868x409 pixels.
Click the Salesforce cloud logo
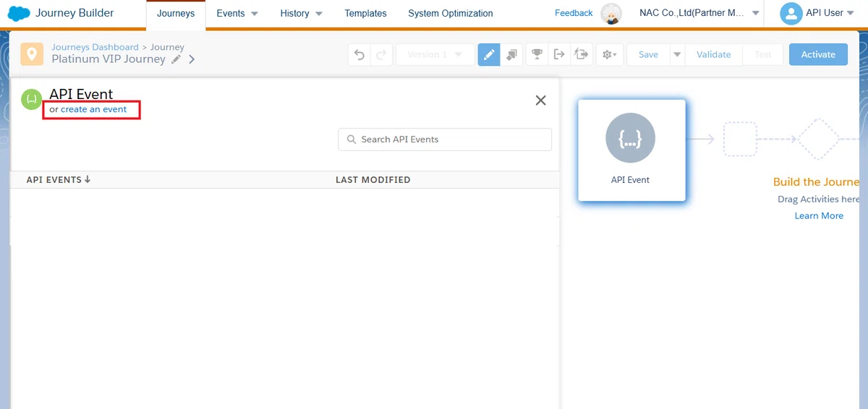click(19, 13)
